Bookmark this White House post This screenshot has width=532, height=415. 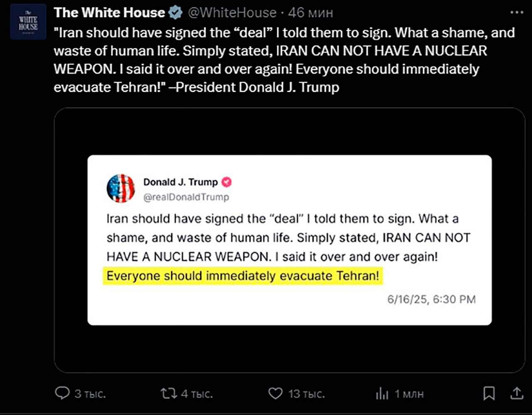click(489, 393)
